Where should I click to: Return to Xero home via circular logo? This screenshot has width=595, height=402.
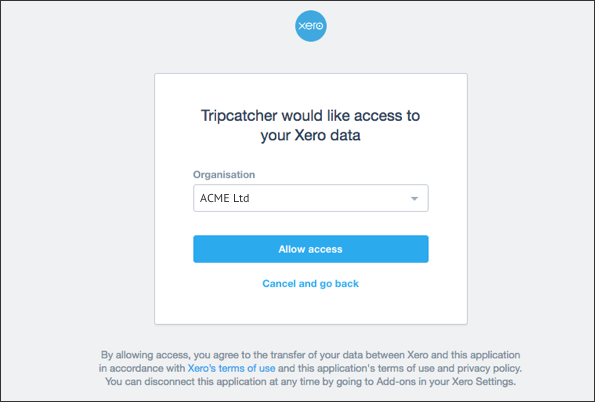(x=311, y=26)
